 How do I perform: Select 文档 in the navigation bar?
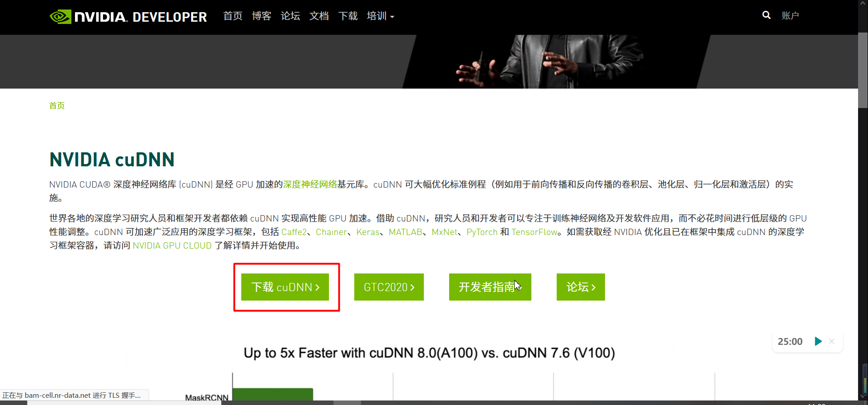point(319,16)
